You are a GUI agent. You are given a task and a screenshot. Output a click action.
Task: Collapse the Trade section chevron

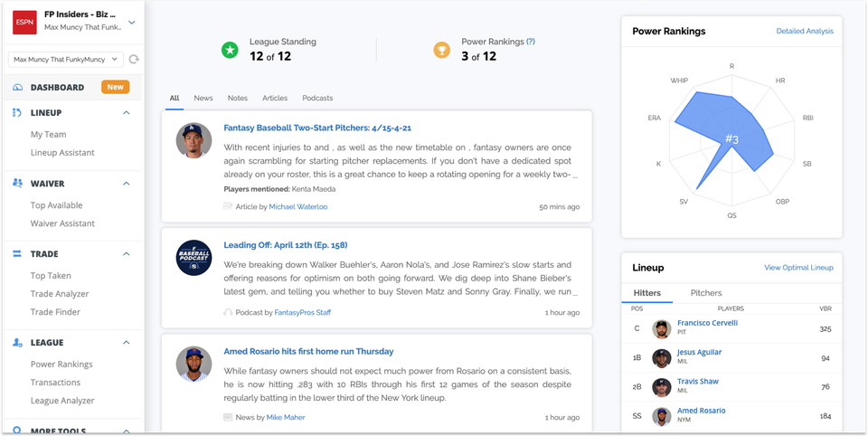coord(127,254)
